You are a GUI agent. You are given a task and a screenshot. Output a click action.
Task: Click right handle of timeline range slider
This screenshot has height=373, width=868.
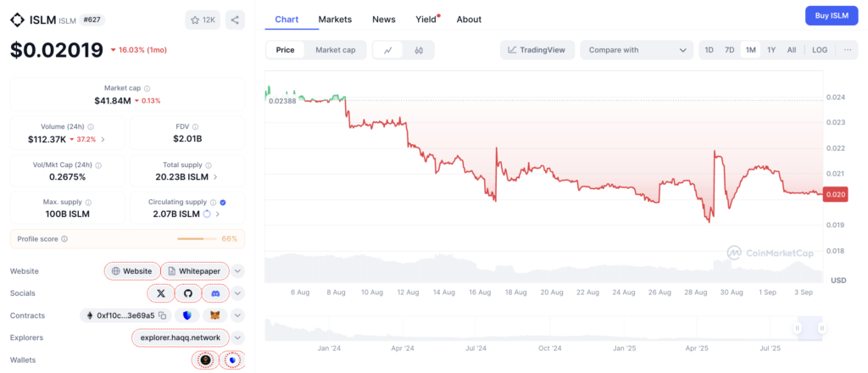822,328
